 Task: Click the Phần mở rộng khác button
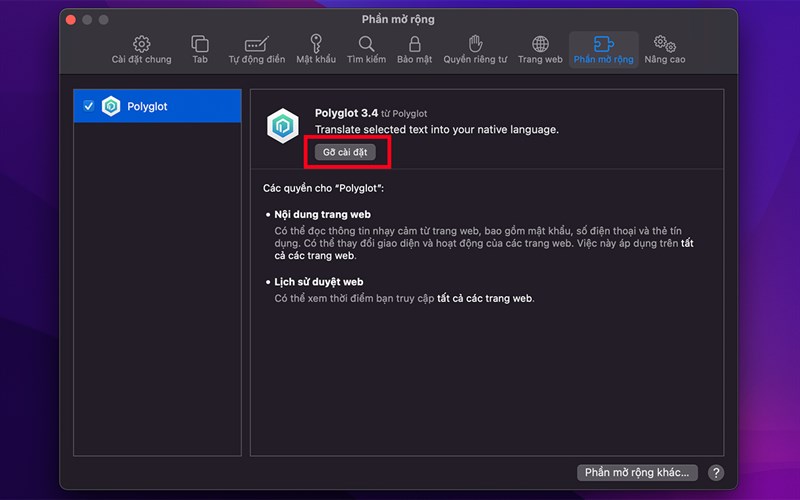[x=637, y=472]
